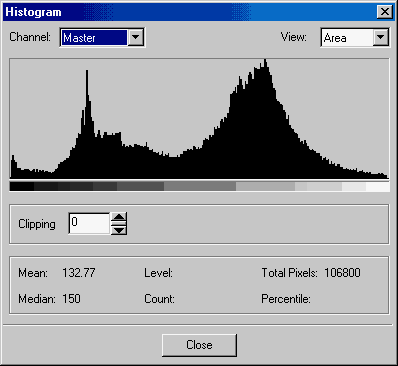Image resolution: width=398 pixels, height=366 pixels.
Task: Click the Clipping label
Action: point(37,224)
